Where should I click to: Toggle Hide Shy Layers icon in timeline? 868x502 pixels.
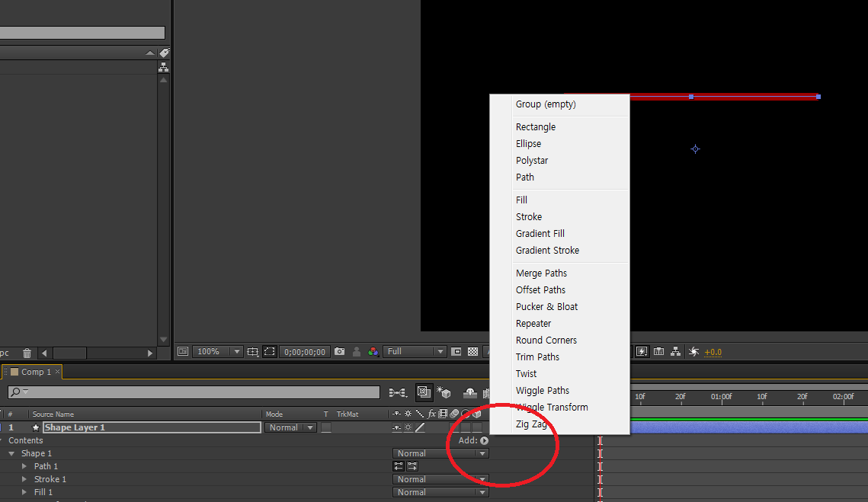coord(470,393)
